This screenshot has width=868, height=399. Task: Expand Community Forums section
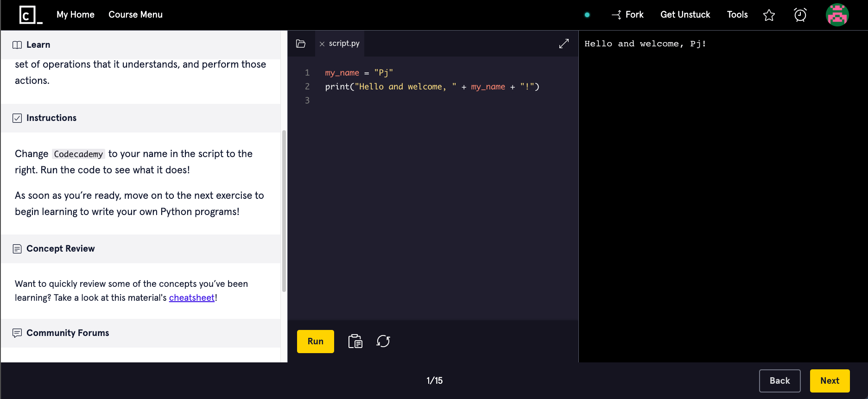[140, 333]
